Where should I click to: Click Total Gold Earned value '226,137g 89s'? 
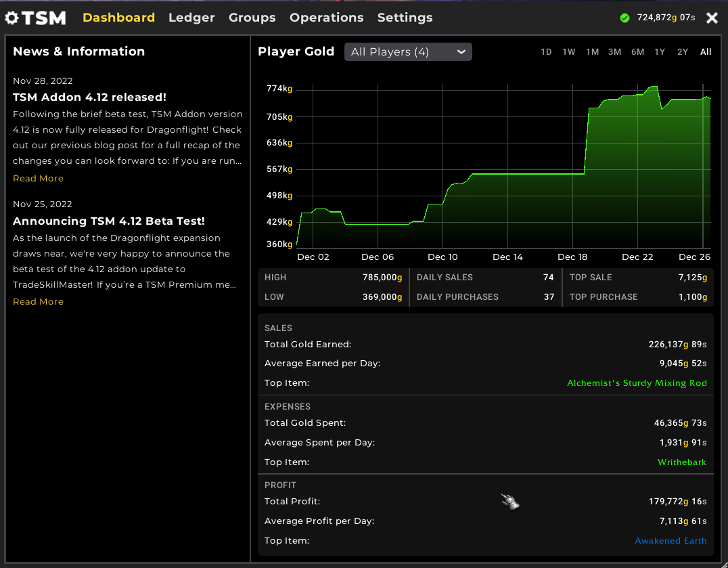click(677, 345)
